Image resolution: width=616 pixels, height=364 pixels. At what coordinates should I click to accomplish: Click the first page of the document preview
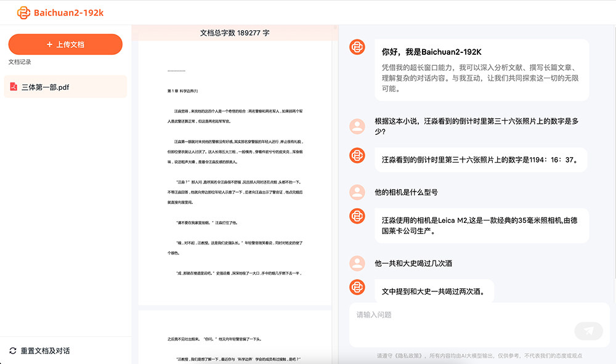coord(235,172)
